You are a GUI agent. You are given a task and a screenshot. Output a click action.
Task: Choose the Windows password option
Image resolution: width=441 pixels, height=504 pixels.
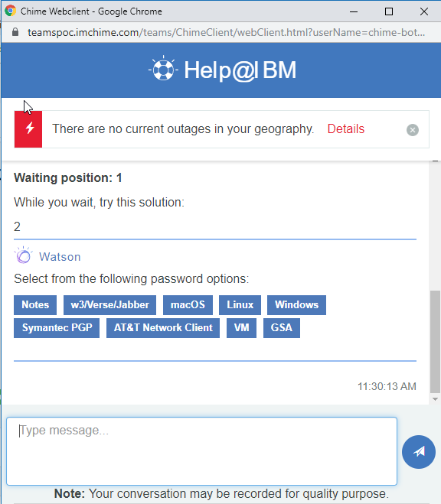click(x=296, y=305)
